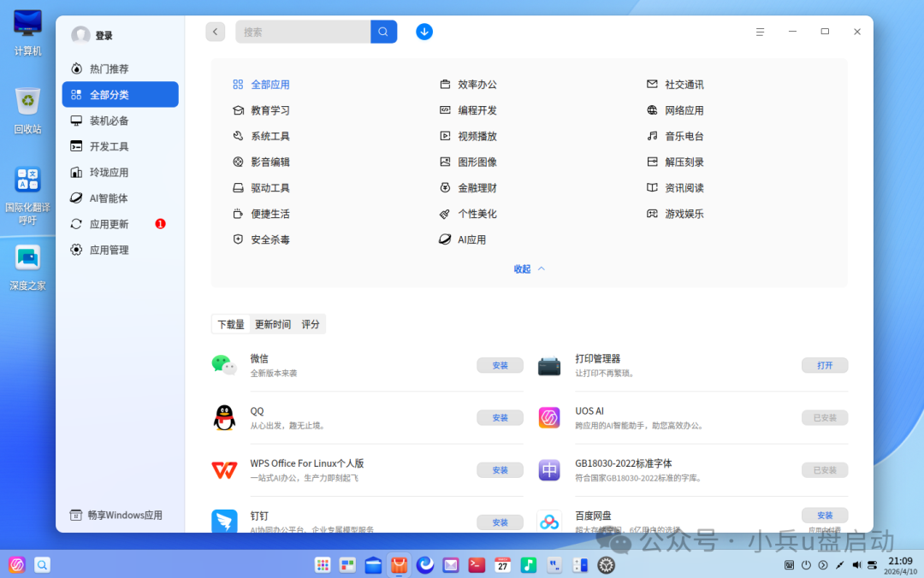Image resolution: width=924 pixels, height=578 pixels.
Task: Click the UOS AI app icon
Action: coord(549,417)
